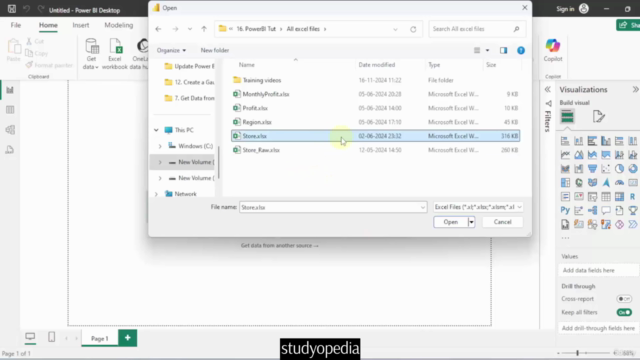
Task: Select the Line chart visual
Action: click(565, 155)
